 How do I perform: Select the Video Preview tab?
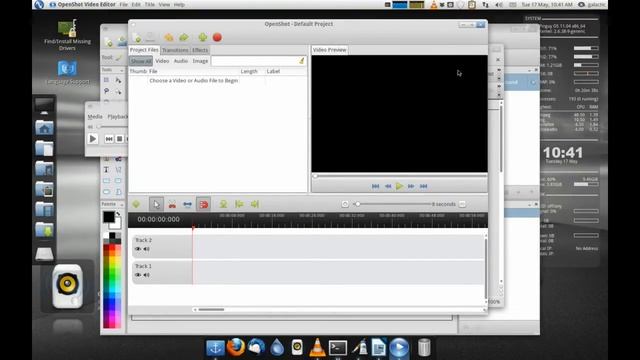pyautogui.click(x=330, y=50)
